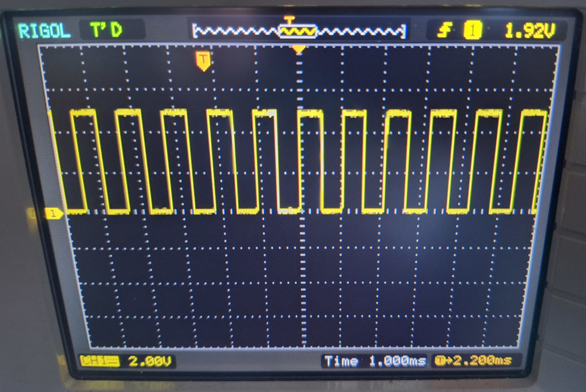Select the channel 1 trigger source badge

point(473,30)
